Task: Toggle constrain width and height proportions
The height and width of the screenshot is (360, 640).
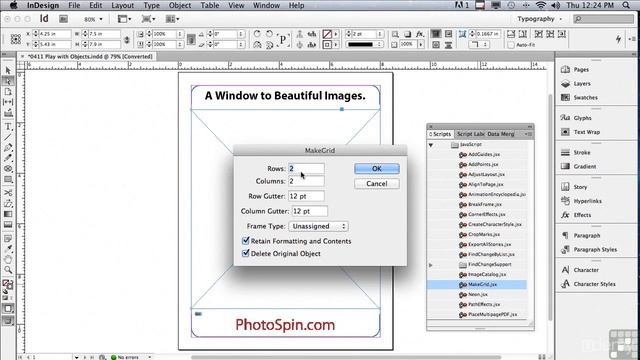Action: [127, 39]
